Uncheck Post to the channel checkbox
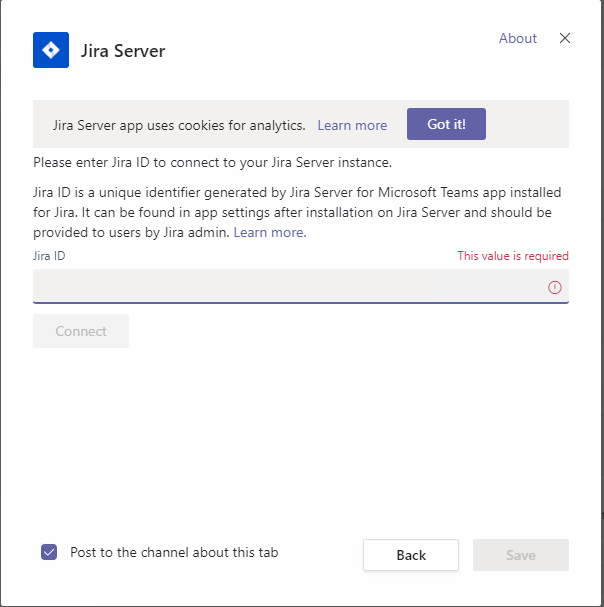 (x=49, y=552)
